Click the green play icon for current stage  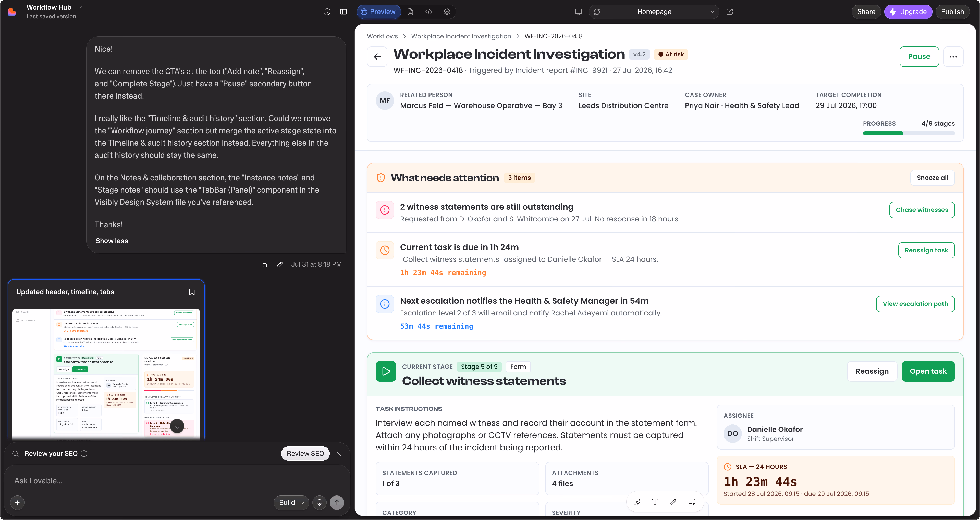click(x=386, y=371)
